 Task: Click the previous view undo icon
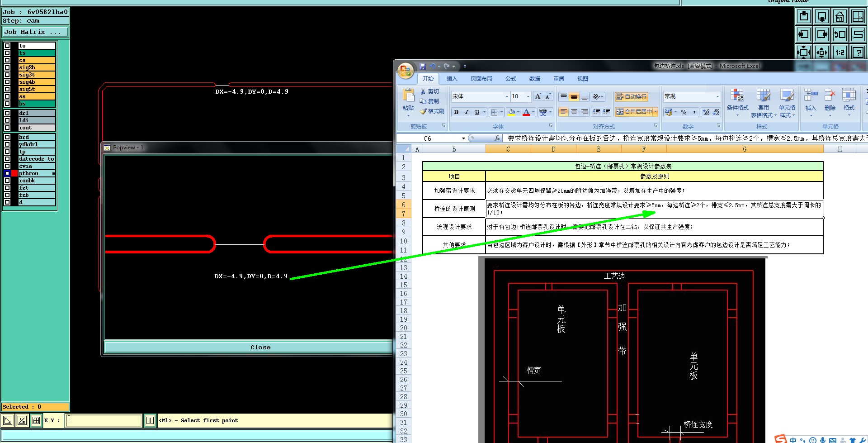click(840, 34)
